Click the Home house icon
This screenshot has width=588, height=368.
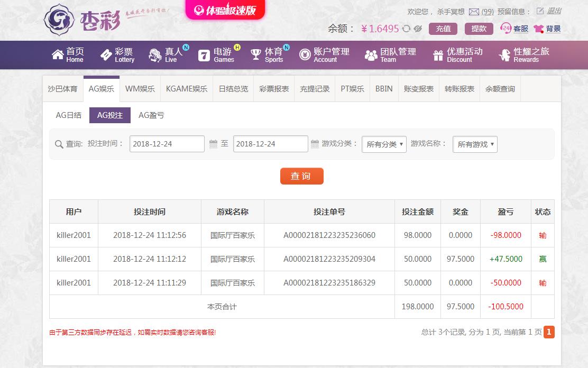point(58,55)
